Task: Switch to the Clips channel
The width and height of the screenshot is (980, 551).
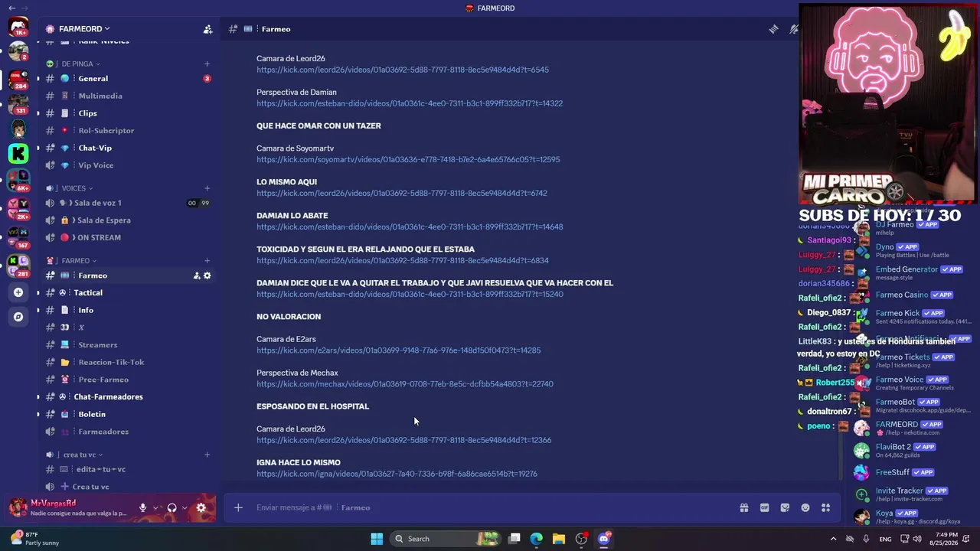Action: (x=127, y=113)
